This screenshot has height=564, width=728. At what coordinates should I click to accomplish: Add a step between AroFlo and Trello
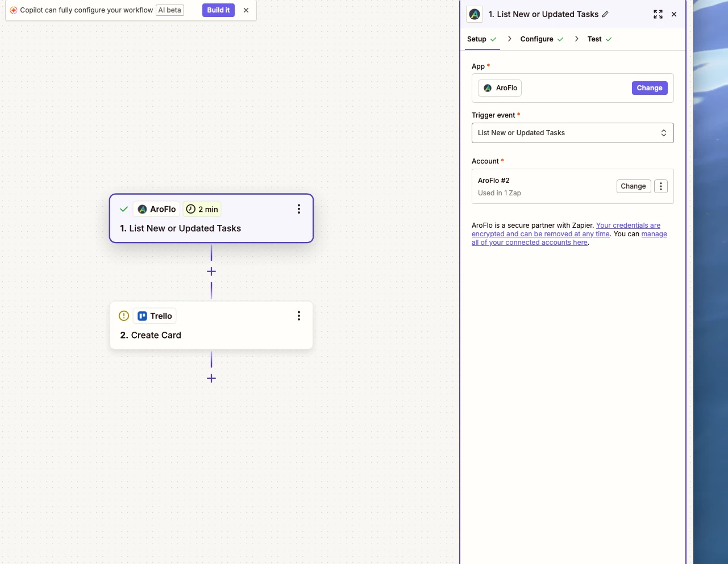211,271
